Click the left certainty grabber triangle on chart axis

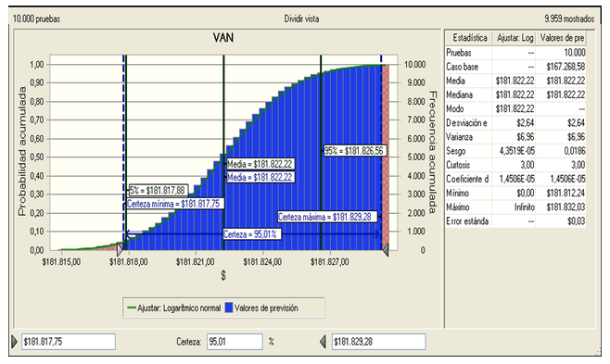click(120, 249)
